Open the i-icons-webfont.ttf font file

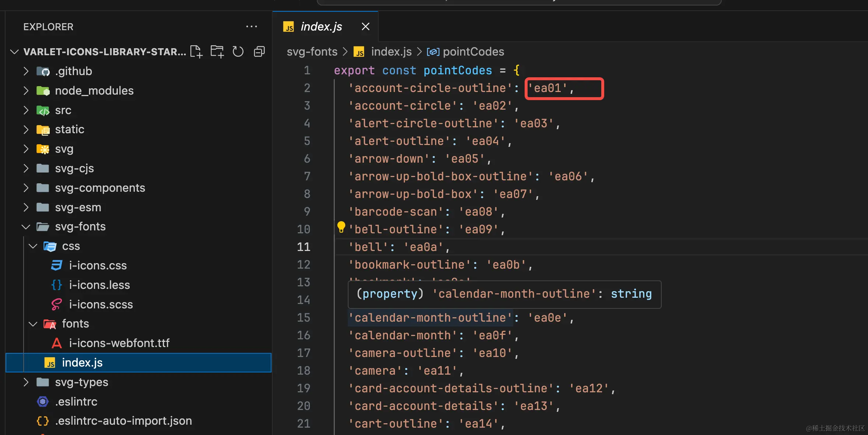(x=119, y=343)
